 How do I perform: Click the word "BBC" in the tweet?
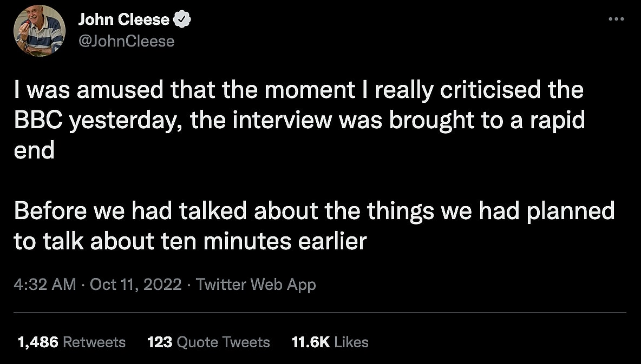coord(37,120)
